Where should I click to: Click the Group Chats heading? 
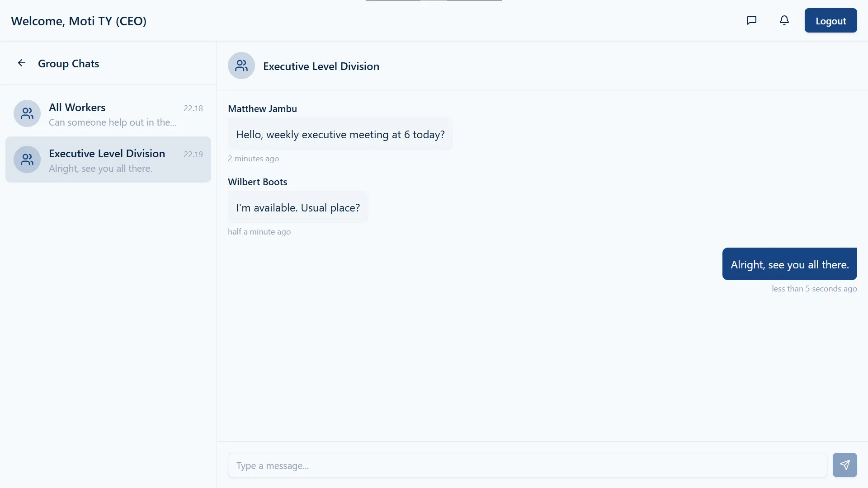point(68,64)
